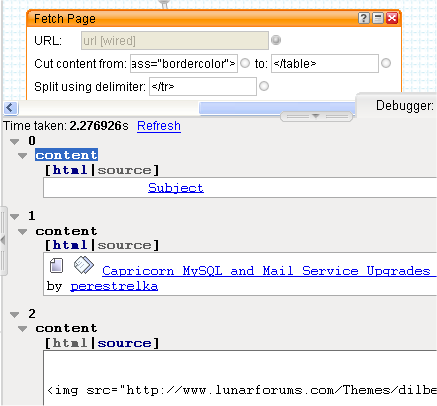
Task: Toggle the 'to' field connector circle
Action: (x=386, y=63)
